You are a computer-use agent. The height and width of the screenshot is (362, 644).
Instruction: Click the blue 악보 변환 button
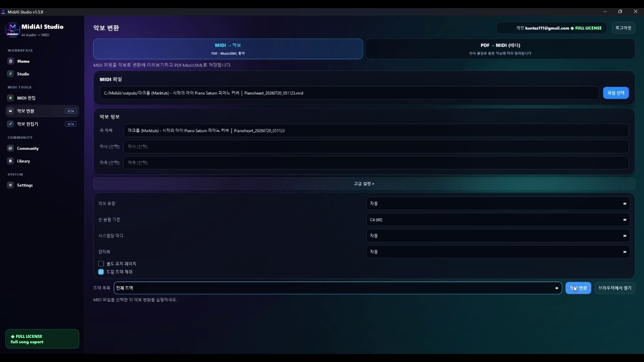tap(578, 288)
